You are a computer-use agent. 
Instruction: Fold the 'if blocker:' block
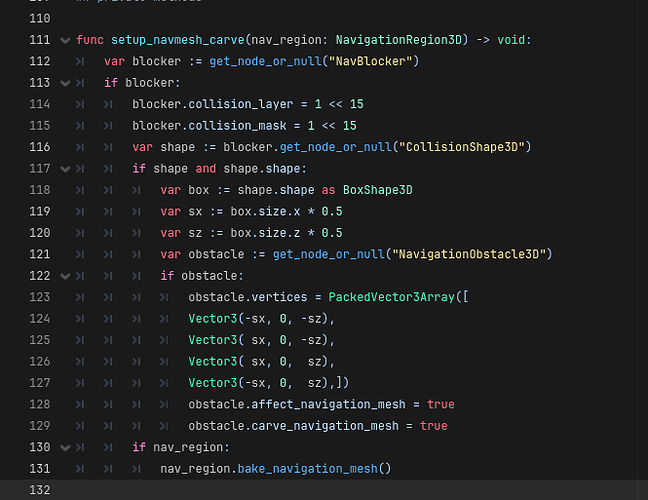(66, 83)
